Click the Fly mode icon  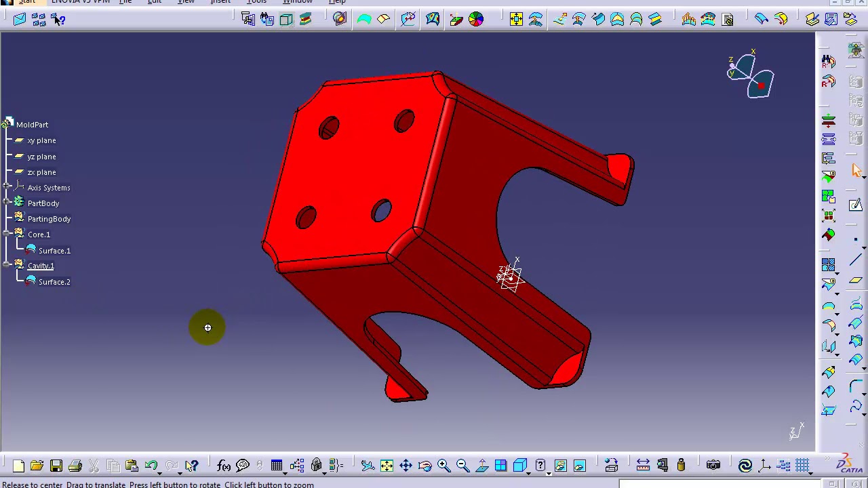[368, 466]
